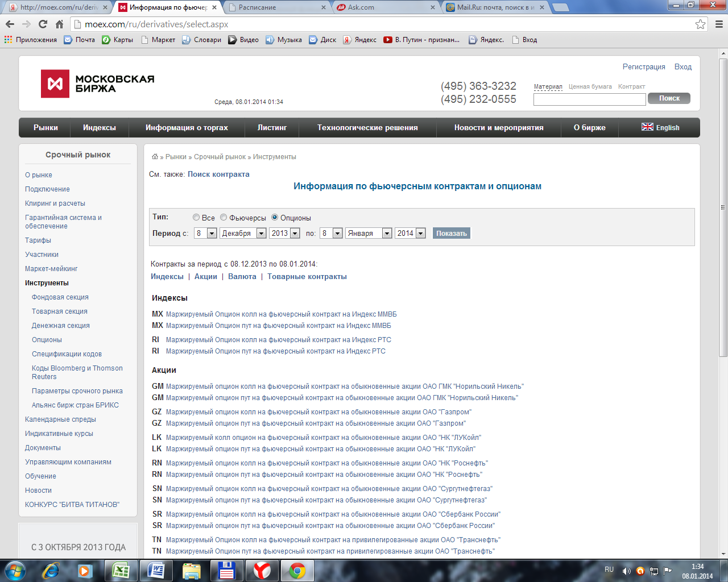Click the Московская Биржа logo

coord(98,84)
